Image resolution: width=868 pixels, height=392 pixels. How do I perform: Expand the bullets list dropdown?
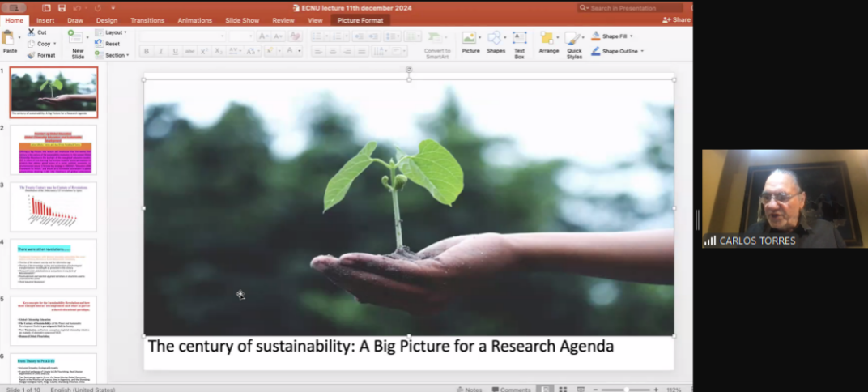coord(326,36)
